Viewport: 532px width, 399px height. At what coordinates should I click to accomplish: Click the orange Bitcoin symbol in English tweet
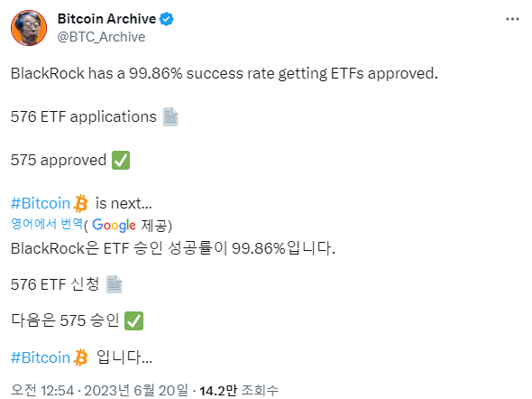81,203
